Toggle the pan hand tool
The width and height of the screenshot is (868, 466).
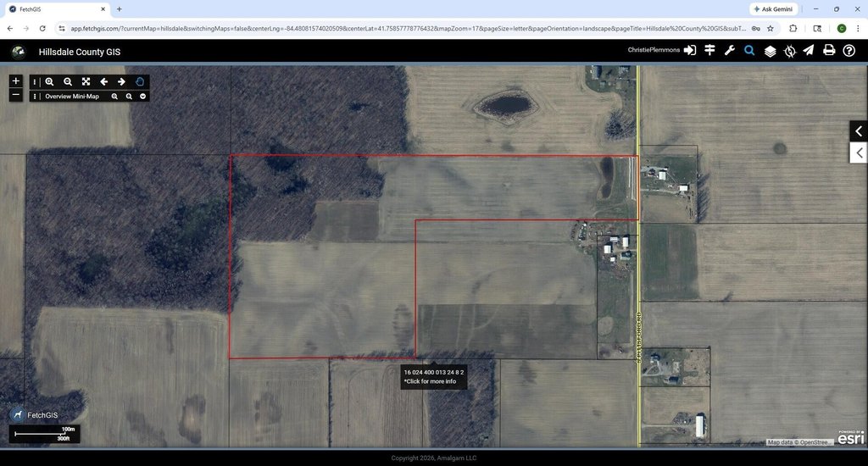tap(140, 82)
